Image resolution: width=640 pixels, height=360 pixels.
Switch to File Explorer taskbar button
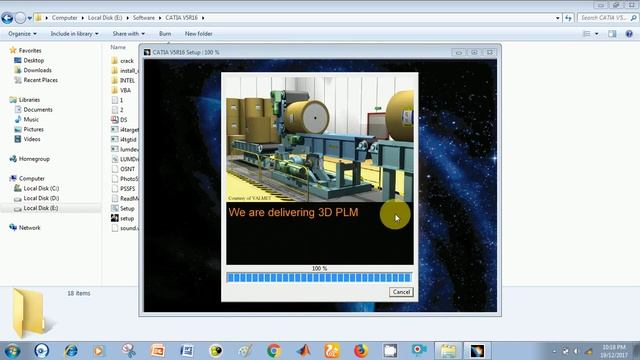click(x=448, y=351)
